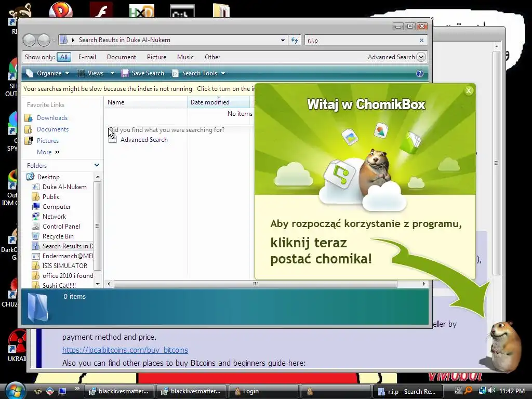Sort by the Date modified column header
Image resolution: width=532 pixels, height=399 pixels.
coord(219,102)
